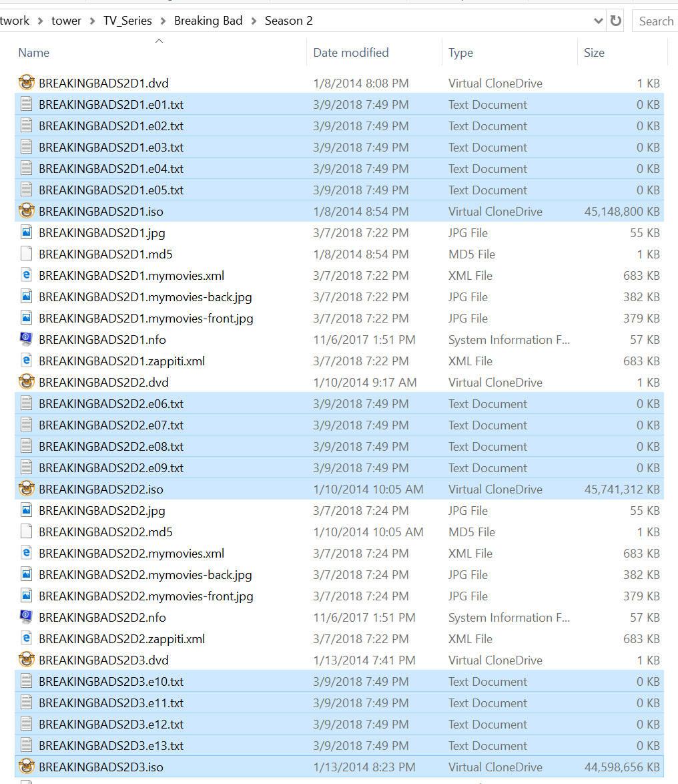The image size is (678, 784).
Task: Expand the chevron before tower in breadcrumb
Action: click(41, 21)
